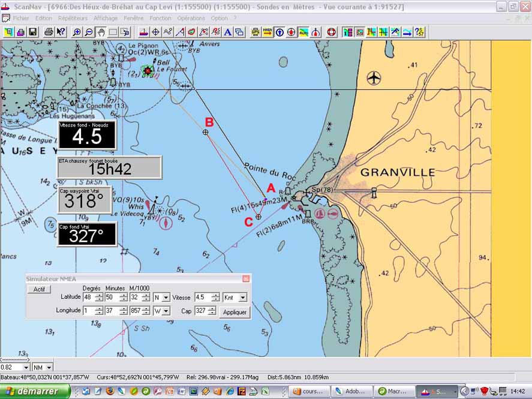Zoom in with the magnifier plus icon

(77, 32)
